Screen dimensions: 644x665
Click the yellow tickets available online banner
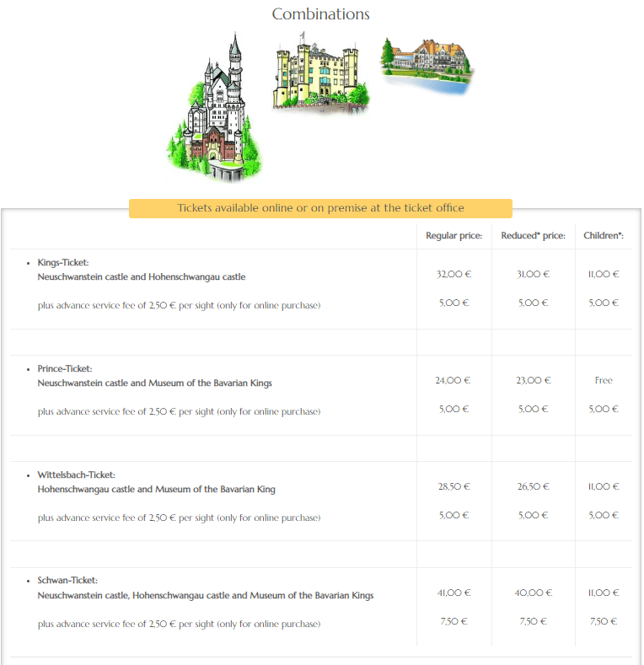point(320,208)
